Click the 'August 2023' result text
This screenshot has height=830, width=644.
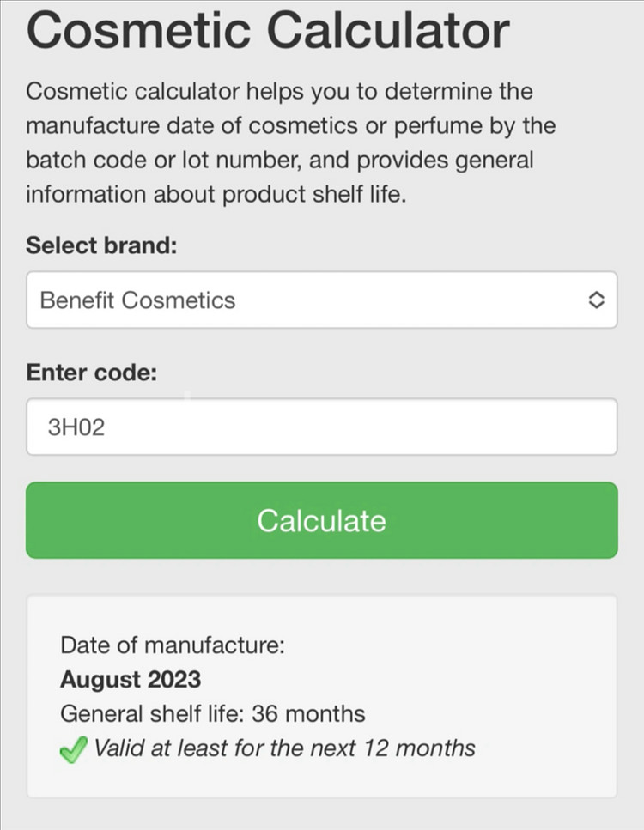coord(131,680)
